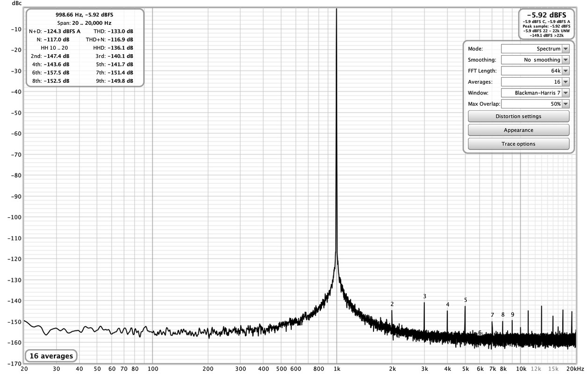
Task: Click the 1k fundamental peak on spectrum
Action: pyautogui.click(x=337, y=140)
